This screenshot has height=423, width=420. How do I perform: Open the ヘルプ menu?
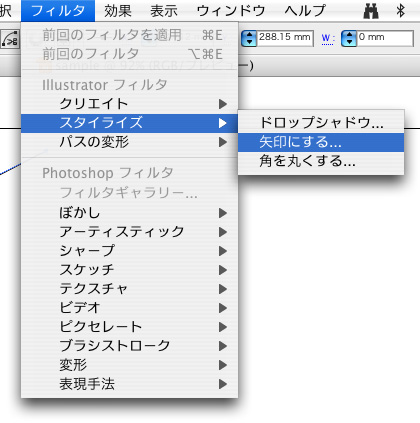point(305,11)
